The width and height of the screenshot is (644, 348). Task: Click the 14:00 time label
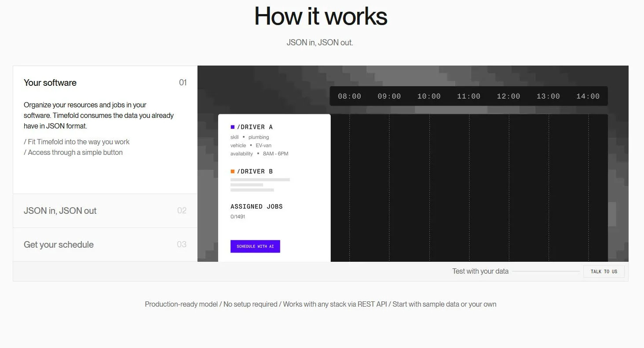(588, 96)
